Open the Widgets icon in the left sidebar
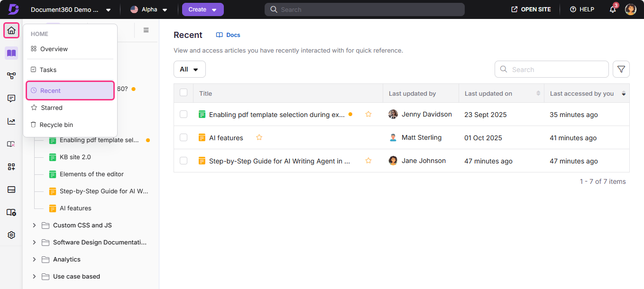Screen dimensions: 644x289 [11, 166]
